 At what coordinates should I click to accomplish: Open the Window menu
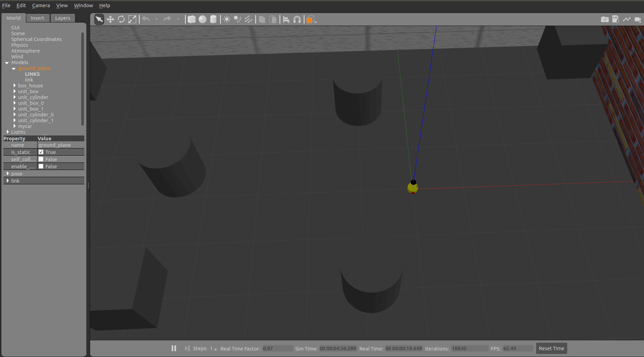(x=83, y=5)
